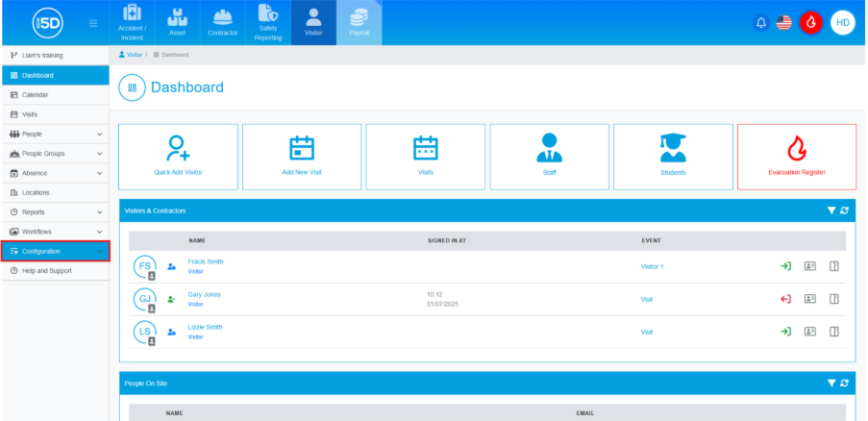The height and width of the screenshot is (421, 868).
Task: Open the side panel icon for Lizzie Smith
Action: coord(834,332)
